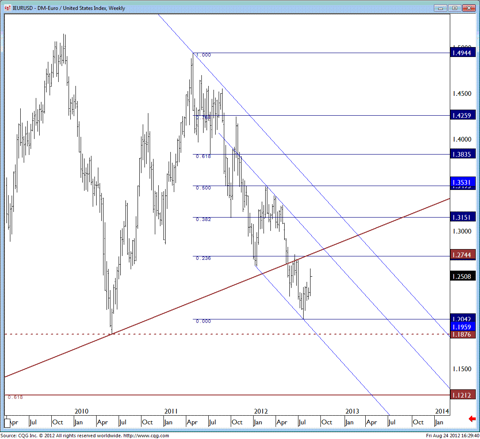The width and height of the screenshot is (480, 439).
Task: Click the 1.000 Fibonacci level label
Action: point(203,55)
